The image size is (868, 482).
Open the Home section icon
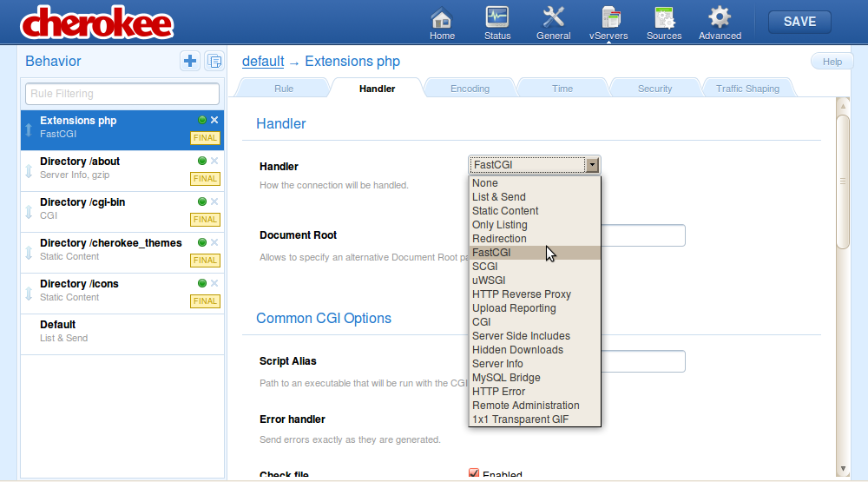(442, 23)
